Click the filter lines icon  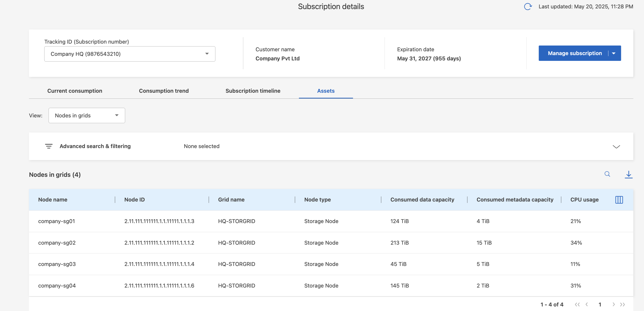click(x=49, y=146)
